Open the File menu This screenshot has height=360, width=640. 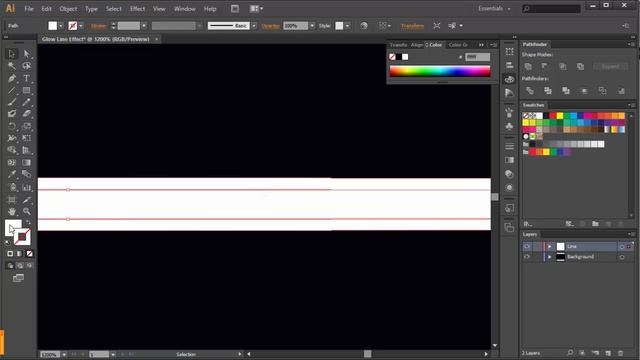[29, 9]
